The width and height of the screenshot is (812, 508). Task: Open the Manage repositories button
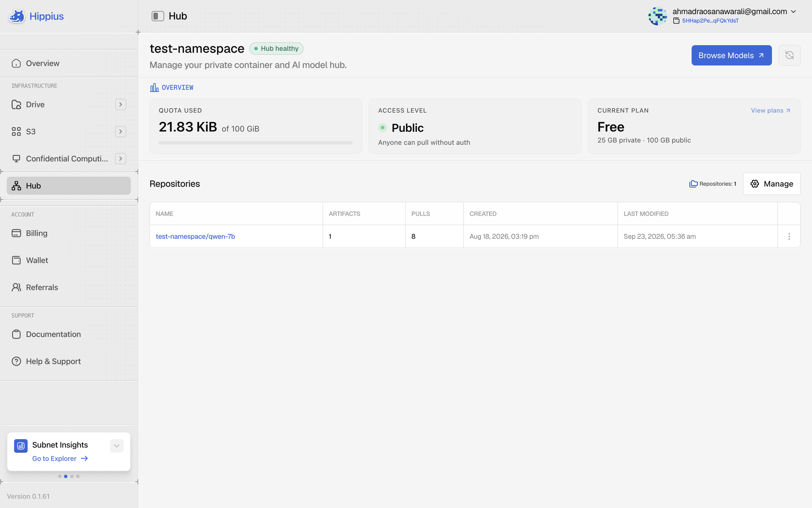pyautogui.click(x=772, y=184)
